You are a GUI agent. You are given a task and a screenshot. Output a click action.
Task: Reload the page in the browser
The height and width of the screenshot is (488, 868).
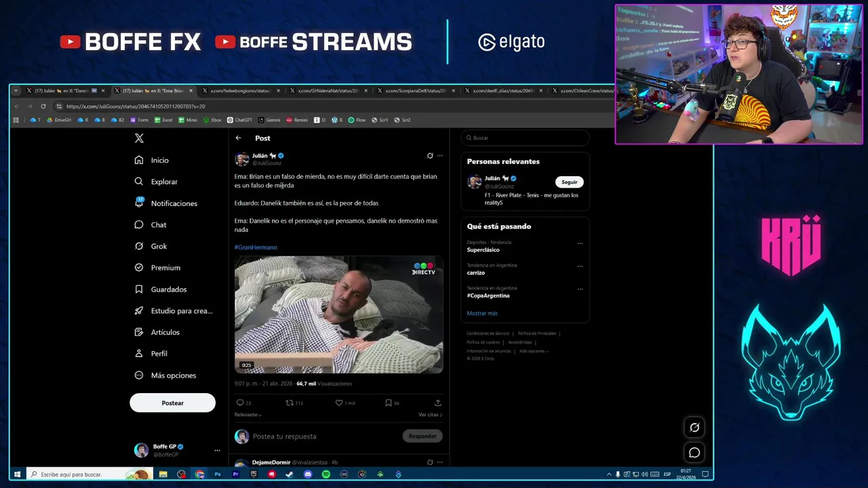point(43,106)
